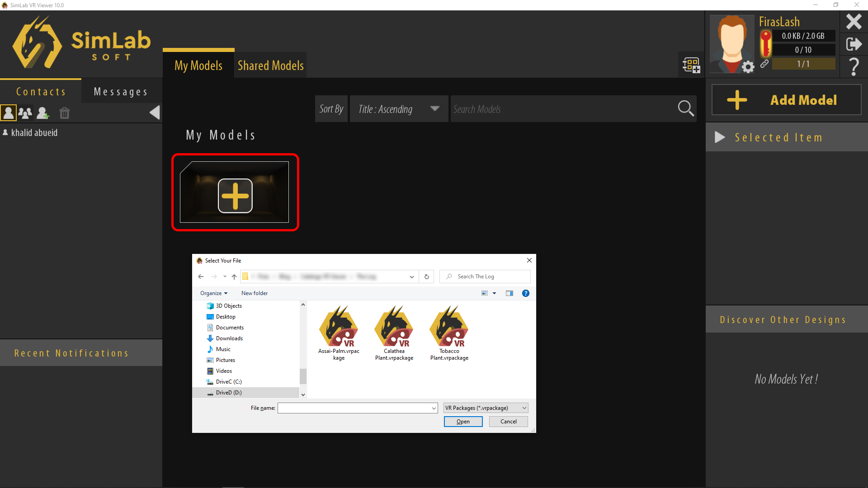Switch to the Shared Models tab
The image size is (868, 488).
[x=270, y=65]
